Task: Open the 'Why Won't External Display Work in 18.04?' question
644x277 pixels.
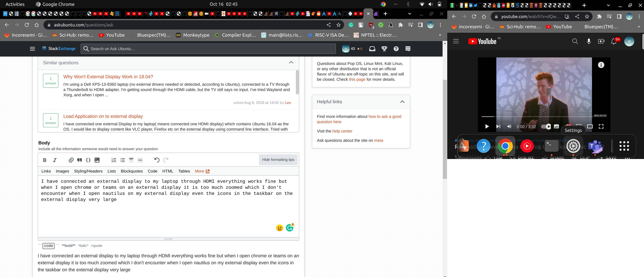Action: click(108, 77)
